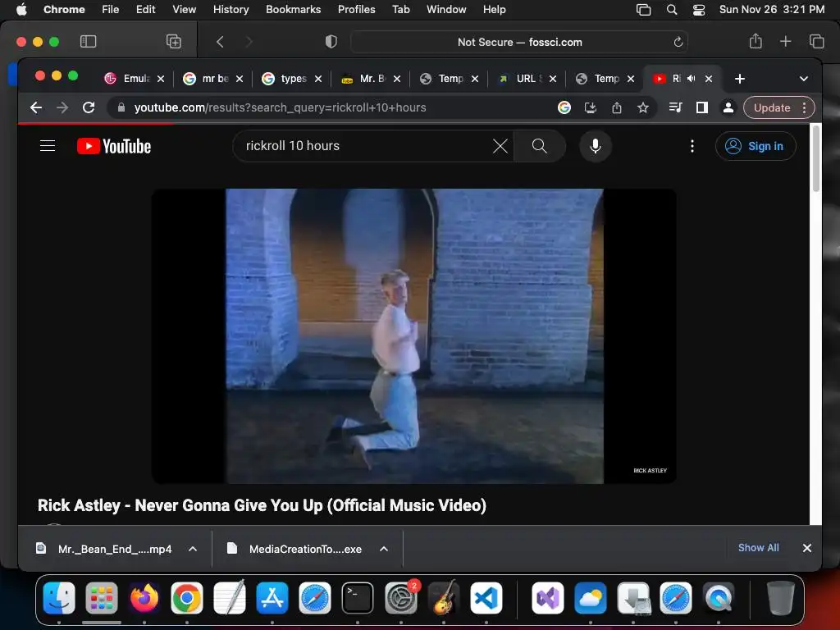Clear the YouTube search text with X
Image resolution: width=840 pixels, height=630 pixels.
500,146
